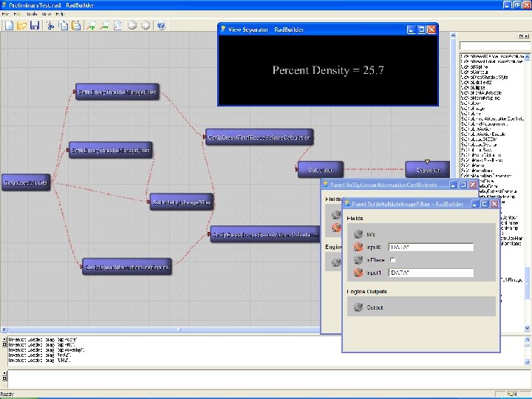532x399 pixels.
Task: Click the input0 connector plug icon
Action: [358, 247]
